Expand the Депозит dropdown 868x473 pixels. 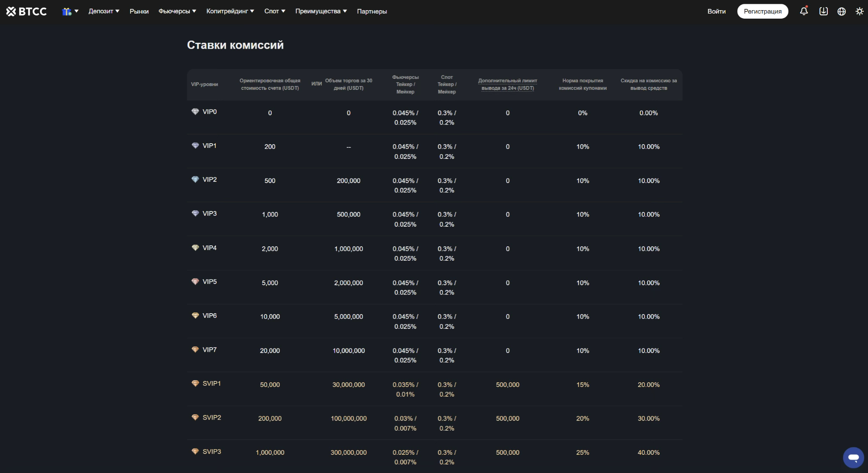point(103,11)
